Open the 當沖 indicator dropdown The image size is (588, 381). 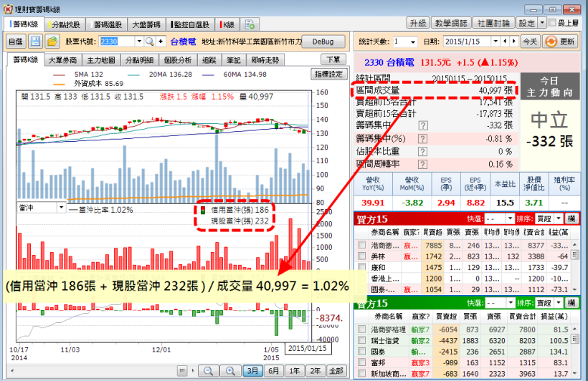60,208
